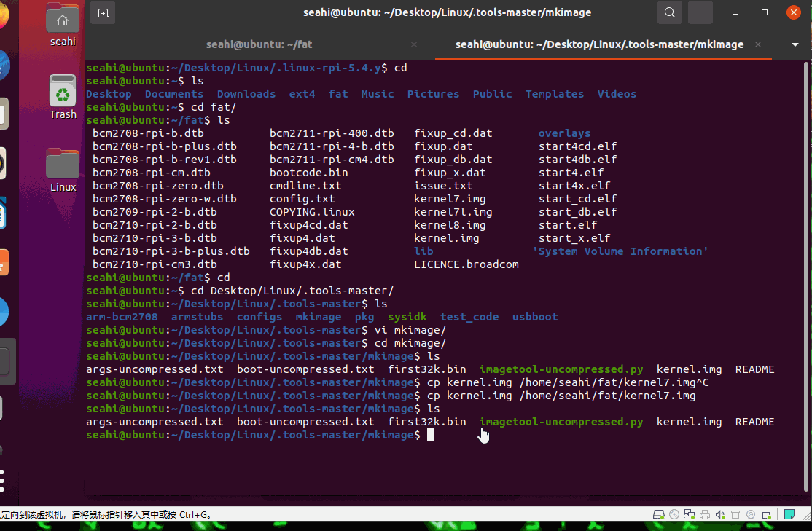Click 'kernel7l.img' file name
Screen dimensions: 812x531
(x=453, y=212)
